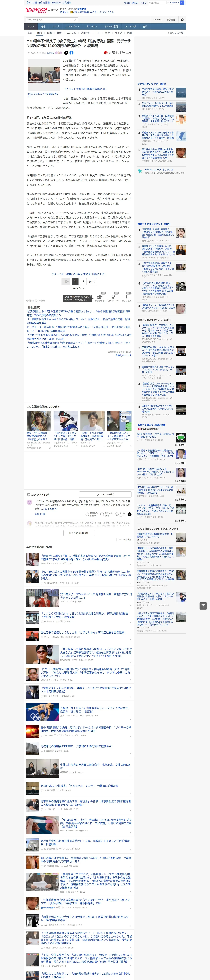Open 次ページ 被告との行為がPTSD link
This screenshot has width=210, height=980.
79,274
